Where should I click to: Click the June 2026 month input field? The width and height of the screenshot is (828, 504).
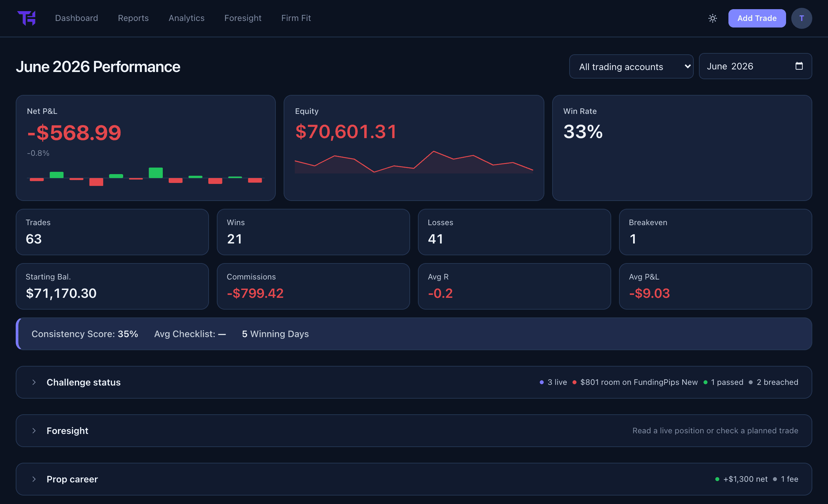[755, 66]
